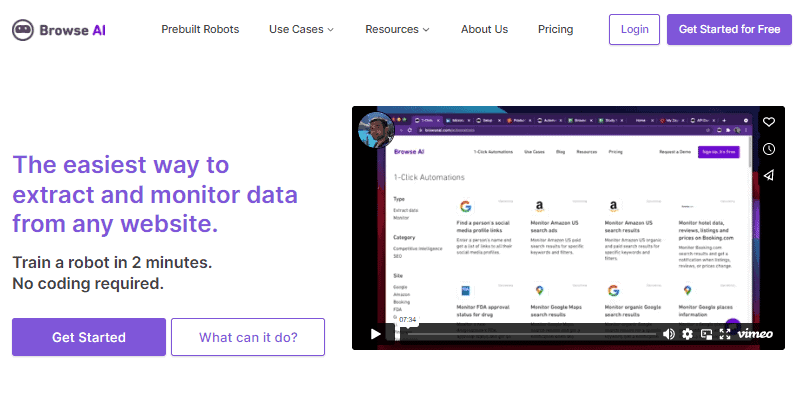Viewport: 800px width, 407px height.
Task: Mute the video volume speaker icon
Action: pos(668,334)
